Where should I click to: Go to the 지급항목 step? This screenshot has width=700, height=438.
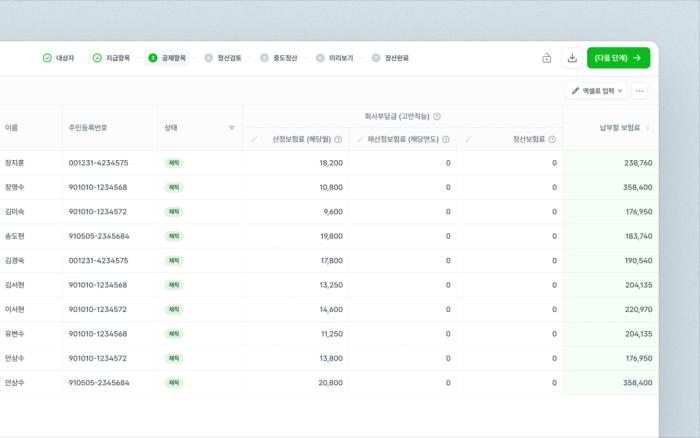coord(112,58)
